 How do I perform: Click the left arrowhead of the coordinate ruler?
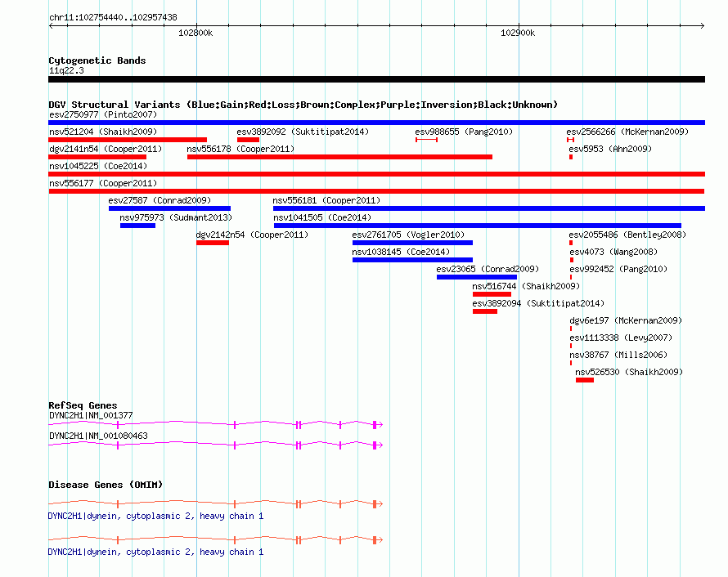(51, 25)
